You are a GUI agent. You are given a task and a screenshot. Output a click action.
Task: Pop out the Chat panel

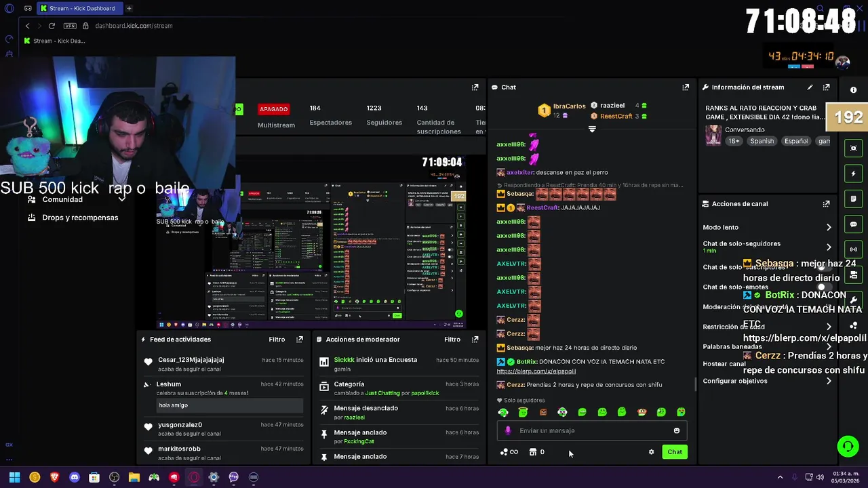(x=686, y=87)
